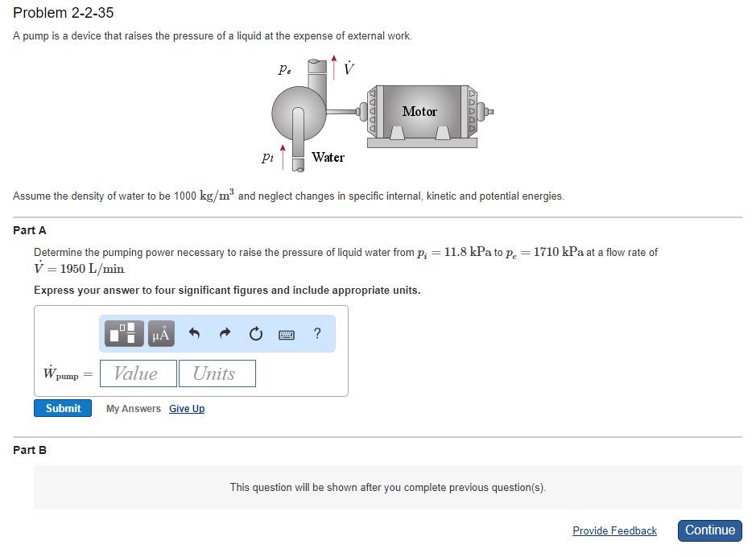Click the Part A section header

(27, 229)
